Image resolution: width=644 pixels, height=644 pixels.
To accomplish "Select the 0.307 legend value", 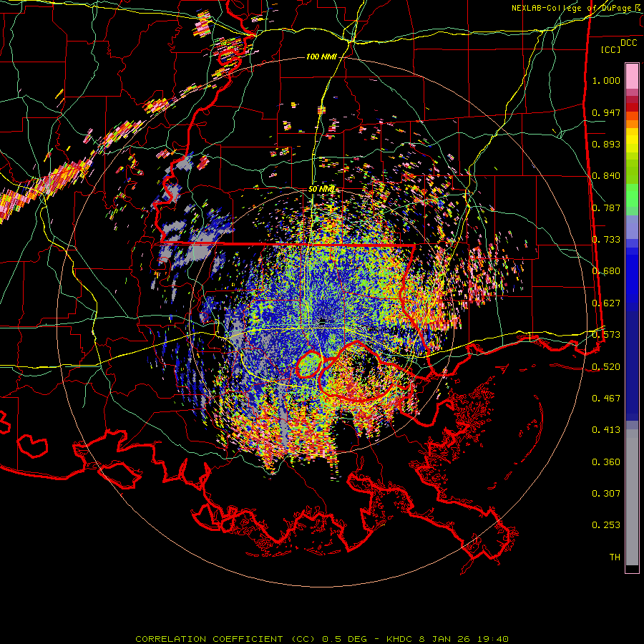I will [x=606, y=494].
